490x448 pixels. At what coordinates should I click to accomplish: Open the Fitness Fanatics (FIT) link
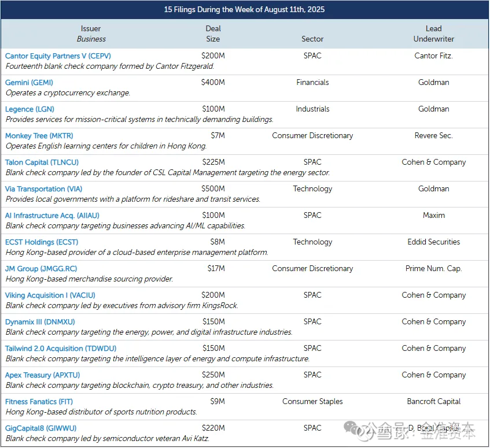pos(39,402)
